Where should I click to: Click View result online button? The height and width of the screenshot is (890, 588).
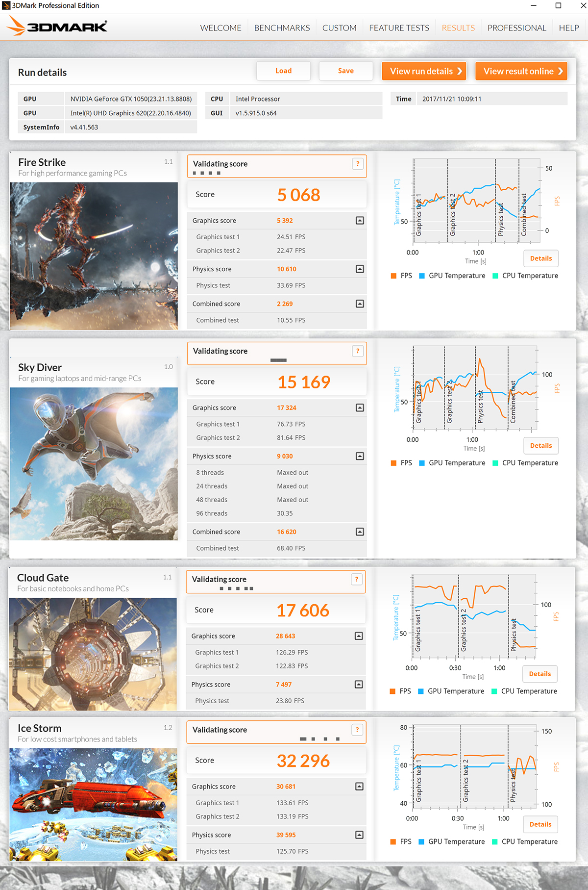pos(521,71)
